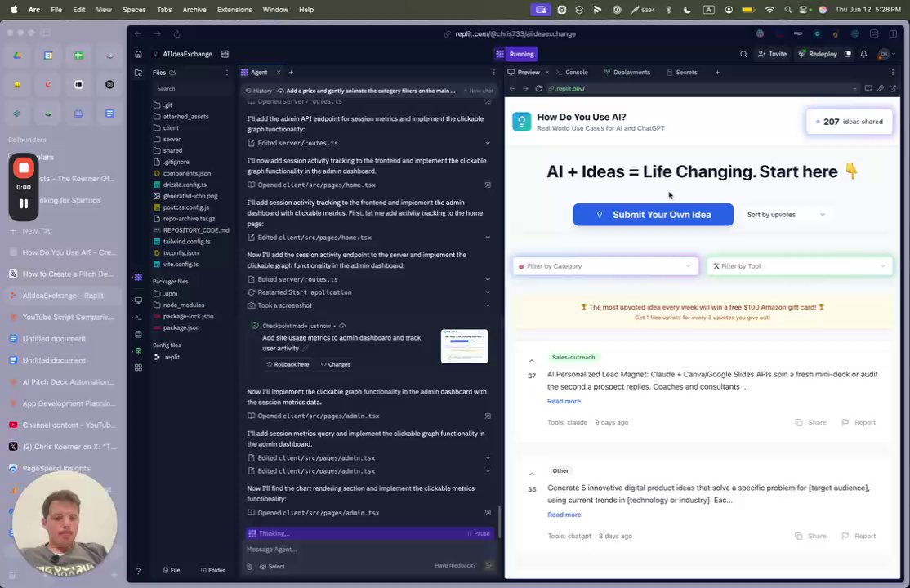Toggle the Select element button in chat
The image size is (910, 588).
click(x=272, y=566)
